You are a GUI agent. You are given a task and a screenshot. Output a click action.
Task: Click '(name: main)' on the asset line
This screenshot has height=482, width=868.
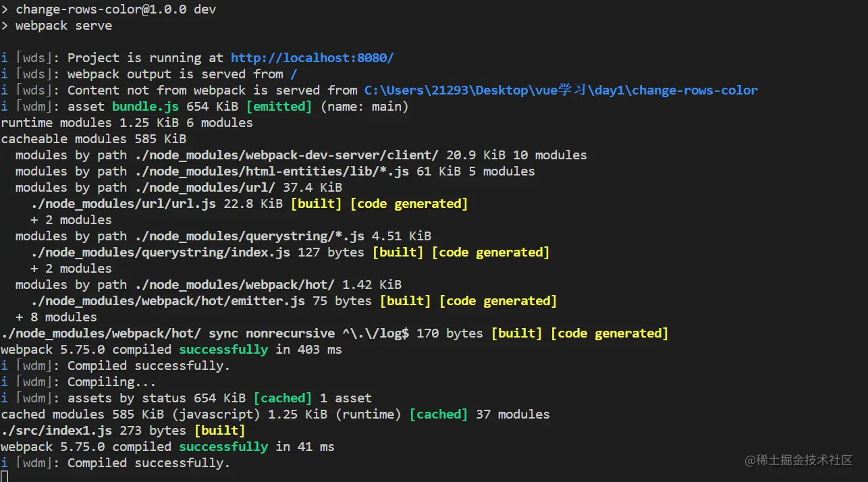pyautogui.click(x=364, y=107)
